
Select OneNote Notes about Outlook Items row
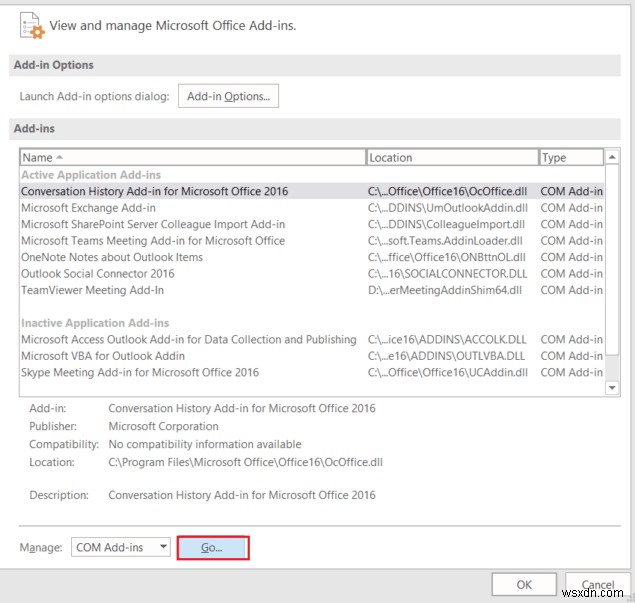(x=312, y=257)
